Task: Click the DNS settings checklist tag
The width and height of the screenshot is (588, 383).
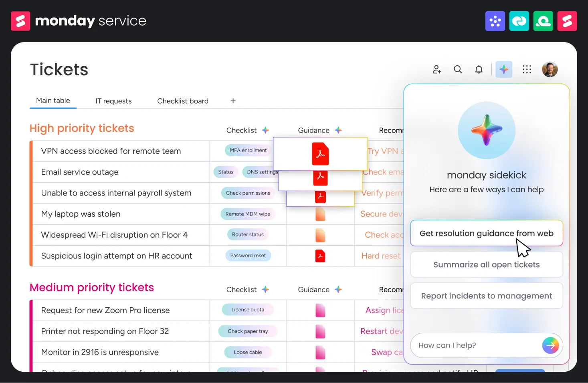Action: point(261,172)
